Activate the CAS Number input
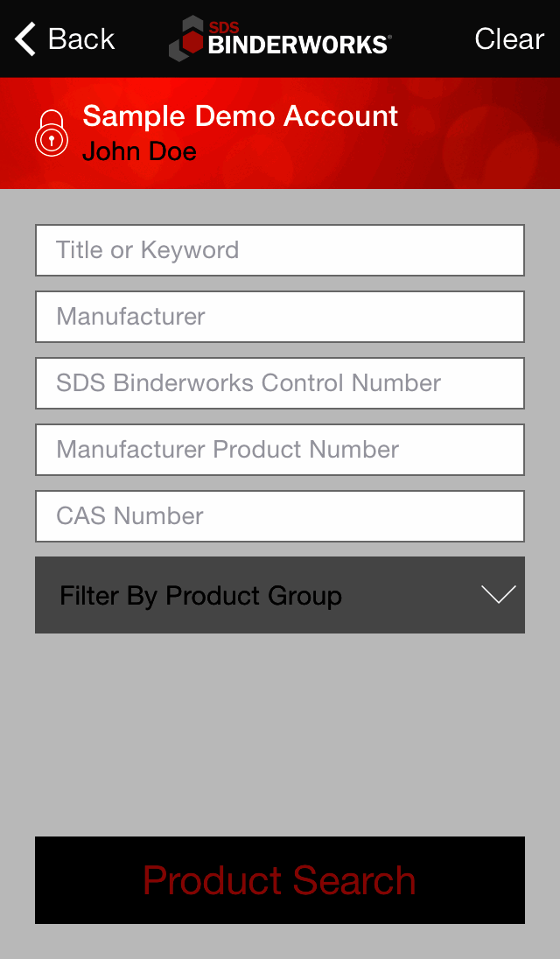Viewport: 560px width, 959px height. 280,516
